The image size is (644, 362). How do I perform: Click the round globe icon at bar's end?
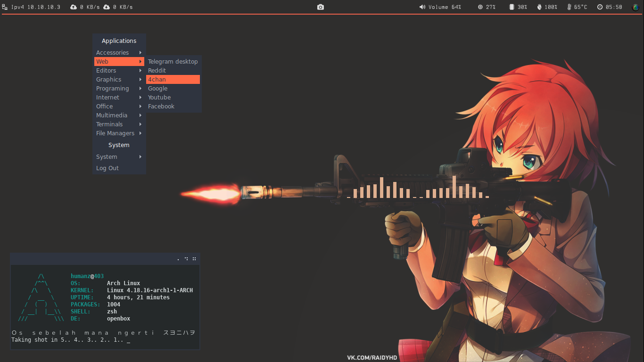(636, 7)
